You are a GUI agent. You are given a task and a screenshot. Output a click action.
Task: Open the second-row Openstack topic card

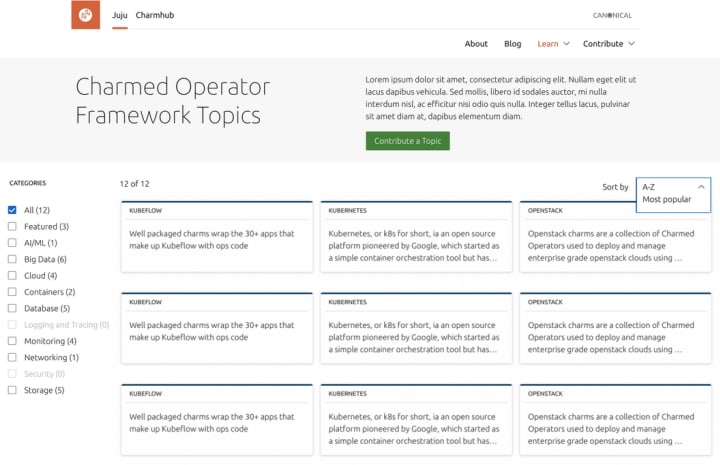coord(615,328)
